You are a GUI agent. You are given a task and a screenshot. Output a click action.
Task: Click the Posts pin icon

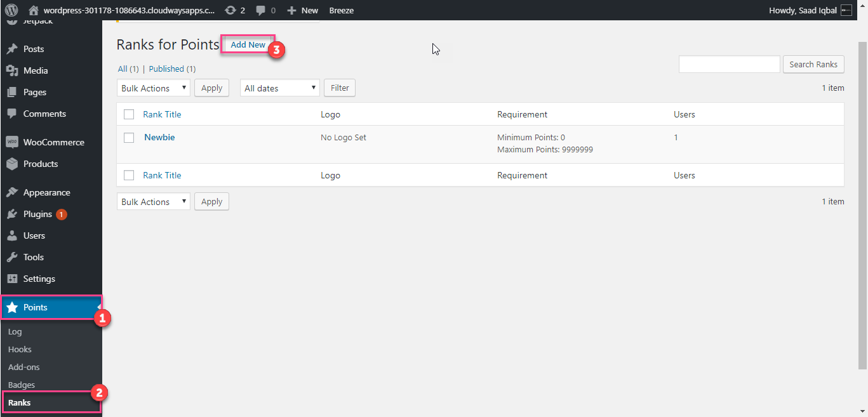11,49
